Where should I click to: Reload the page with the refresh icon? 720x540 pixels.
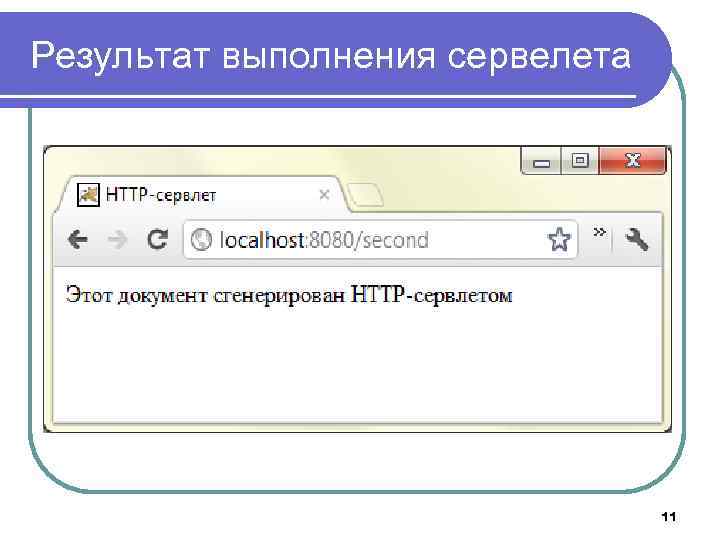point(158,239)
